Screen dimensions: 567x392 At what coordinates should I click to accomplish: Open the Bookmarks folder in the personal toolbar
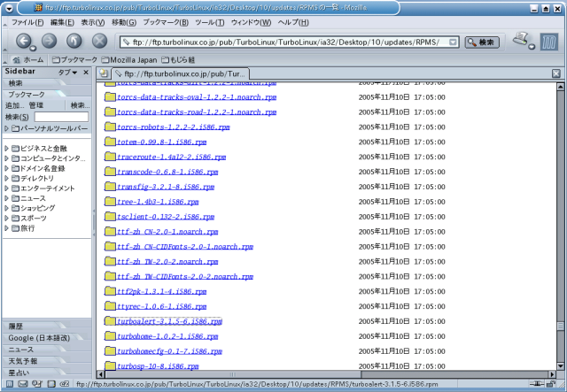coord(74,59)
